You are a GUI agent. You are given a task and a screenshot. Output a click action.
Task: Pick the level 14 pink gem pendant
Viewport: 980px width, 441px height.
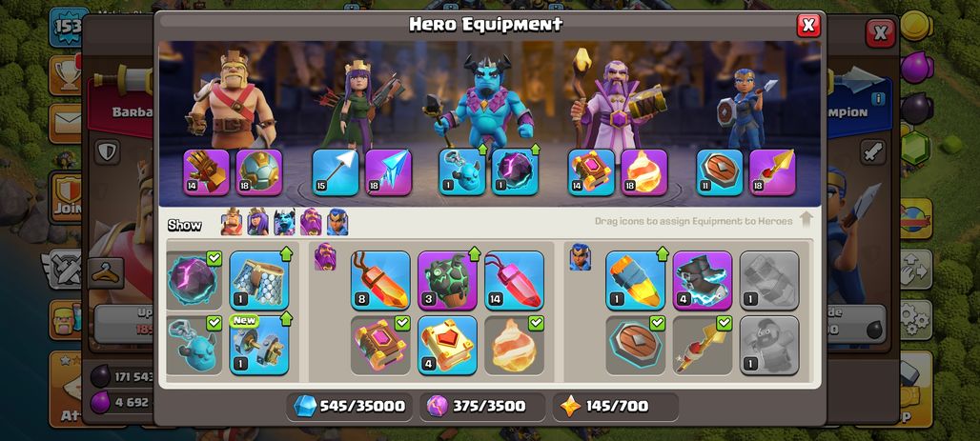coord(514,280)
